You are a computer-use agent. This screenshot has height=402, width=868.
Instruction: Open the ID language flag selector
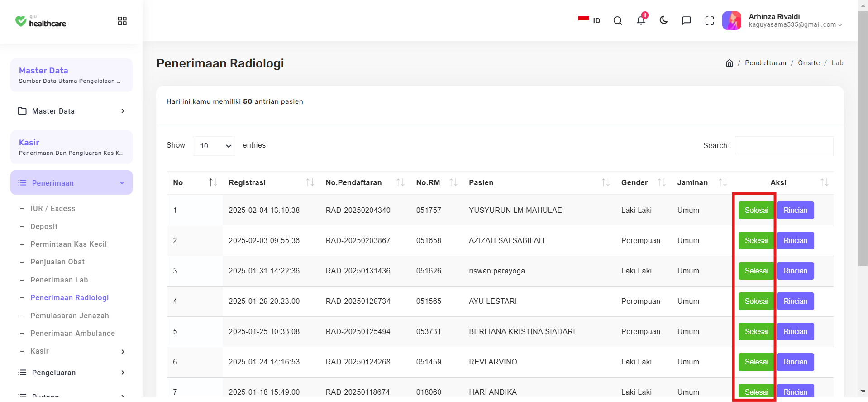[x=589, y=20]
